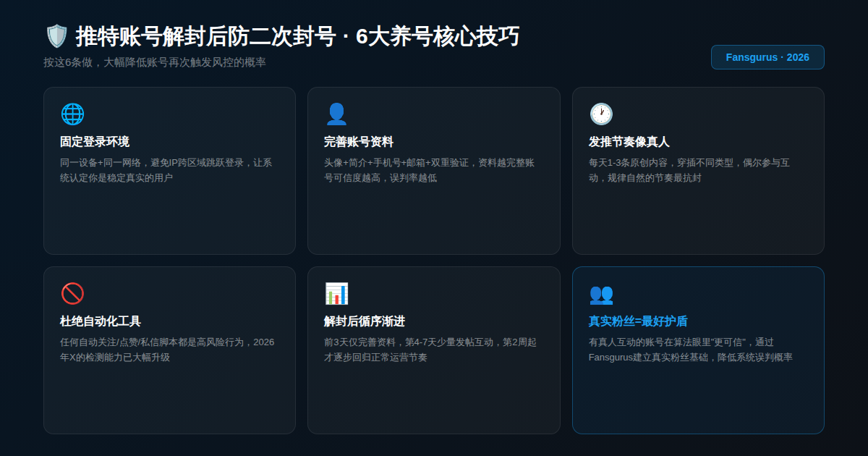
Task: Click the user icon above 完善账号资料
Action: [x=336, y=114]
